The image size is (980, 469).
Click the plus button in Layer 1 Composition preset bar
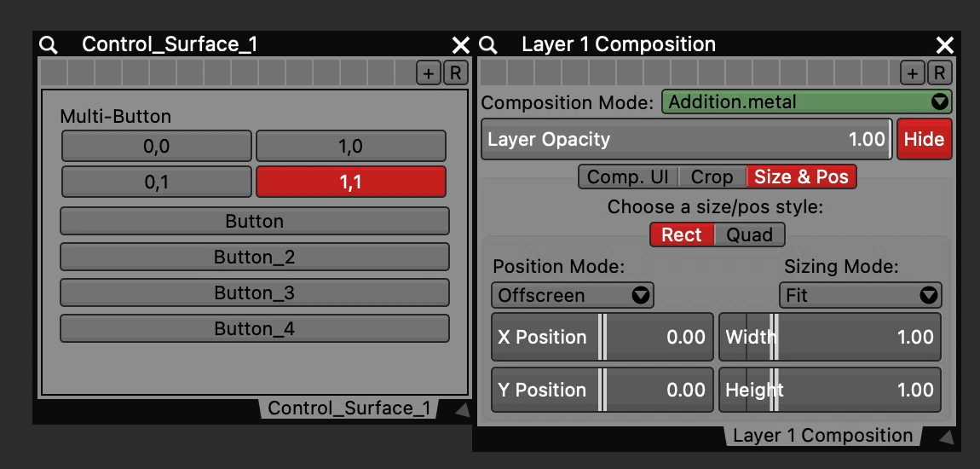tap(913, 73)
